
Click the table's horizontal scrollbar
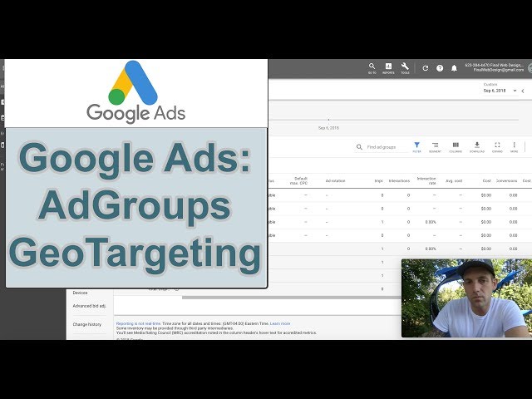coord(292,298)
